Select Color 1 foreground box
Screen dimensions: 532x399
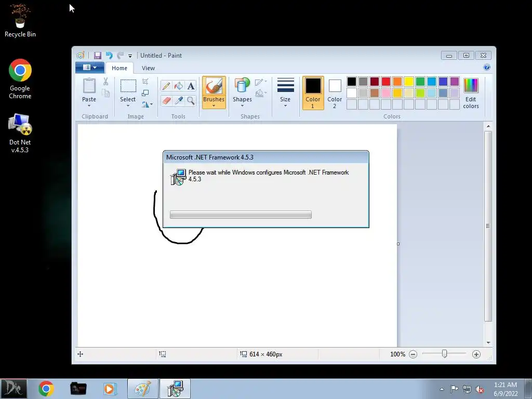[x=313, y=92]
